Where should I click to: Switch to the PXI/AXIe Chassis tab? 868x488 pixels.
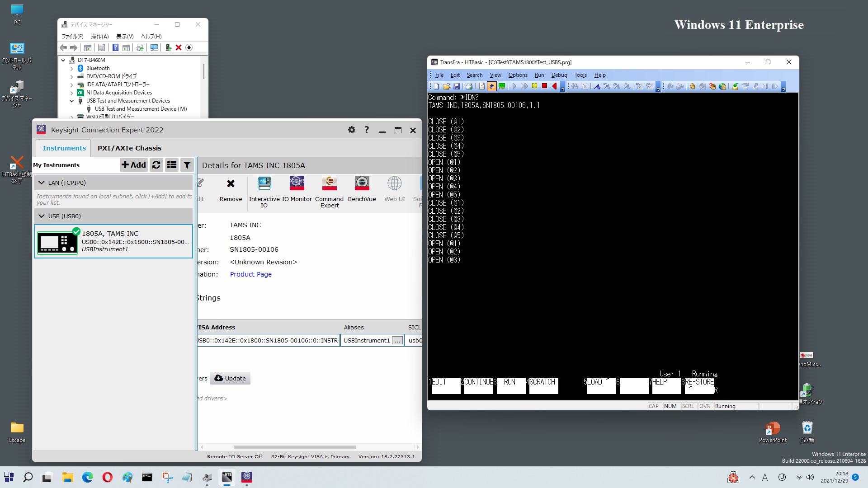click(129, 148)
